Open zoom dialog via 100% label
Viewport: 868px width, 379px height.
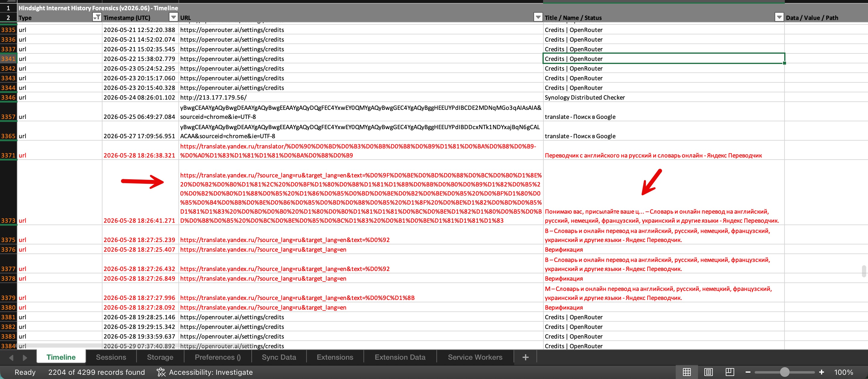(843, 372)
